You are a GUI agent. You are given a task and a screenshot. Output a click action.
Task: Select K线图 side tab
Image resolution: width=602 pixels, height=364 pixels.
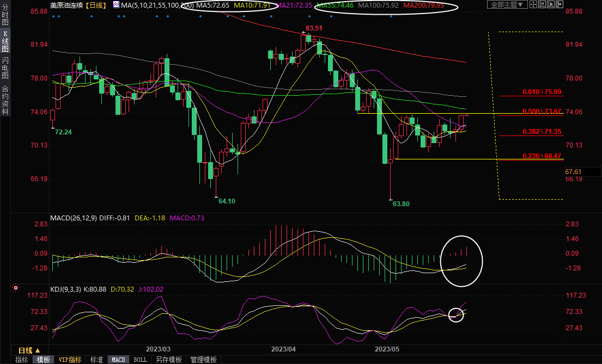(5, 41)
